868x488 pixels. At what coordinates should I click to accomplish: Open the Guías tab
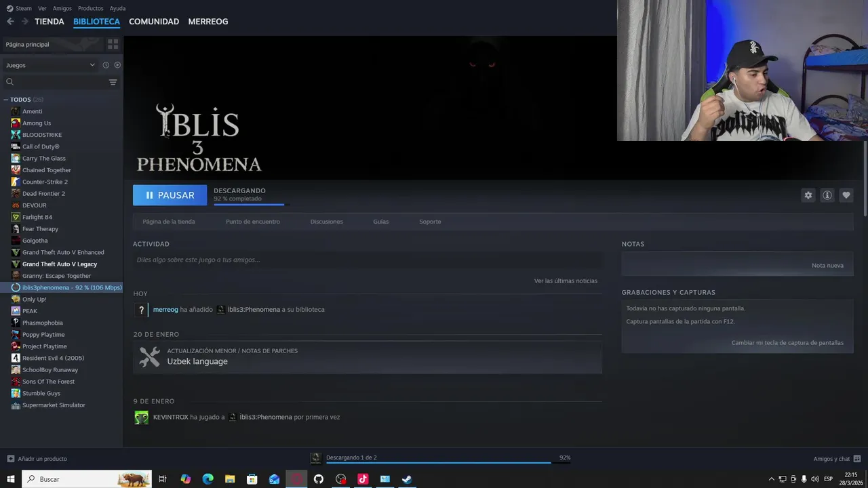(380, 222)
